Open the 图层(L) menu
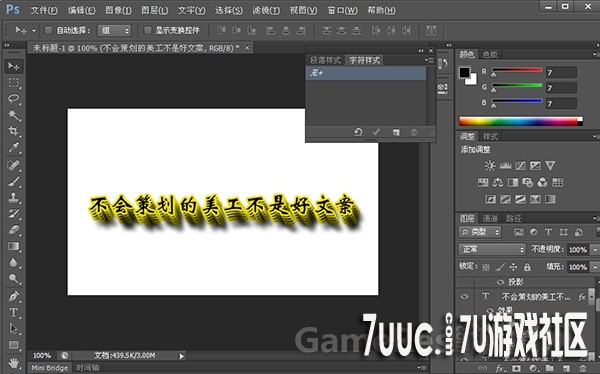This screenshot has width=600, height=374. (155, 10)
